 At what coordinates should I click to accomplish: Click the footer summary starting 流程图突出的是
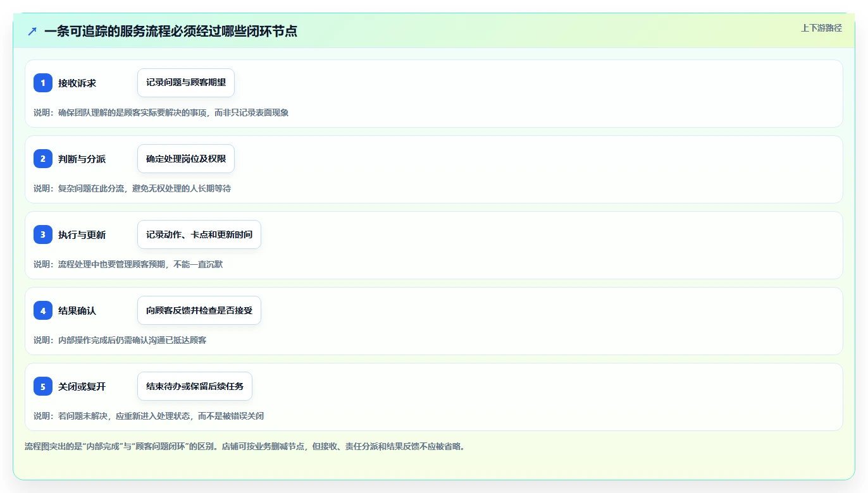tap(245, 446)
